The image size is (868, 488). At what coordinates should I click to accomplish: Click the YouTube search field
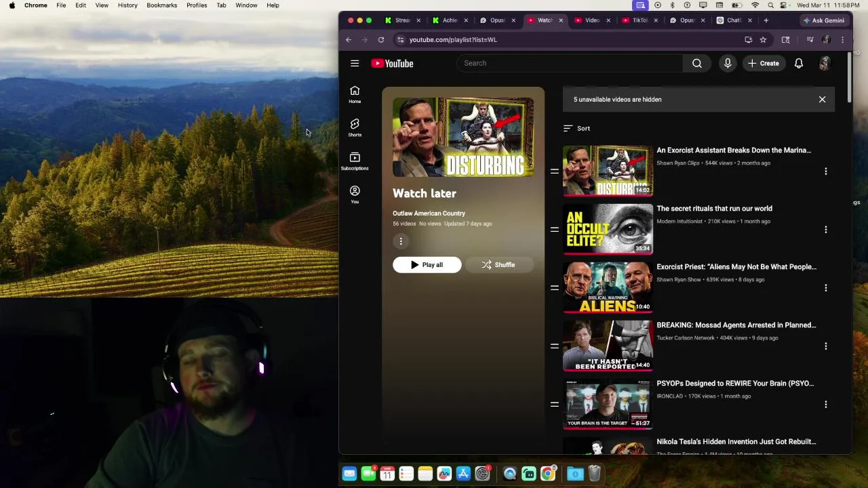point(570,63)
